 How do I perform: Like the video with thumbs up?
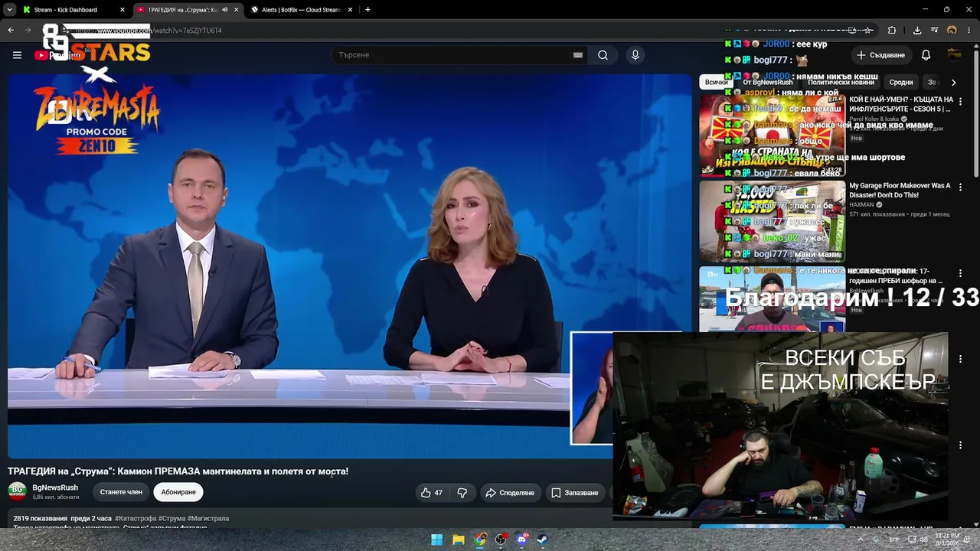(432, 493)
